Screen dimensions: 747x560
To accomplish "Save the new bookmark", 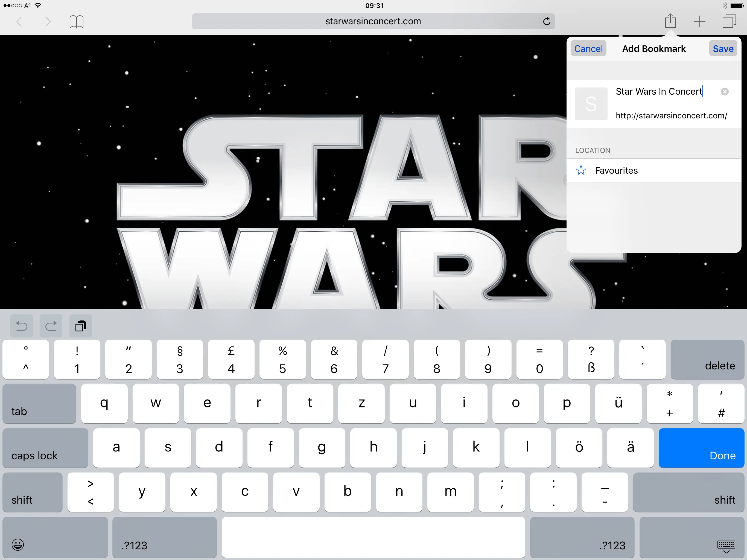I will click(723, 49).
